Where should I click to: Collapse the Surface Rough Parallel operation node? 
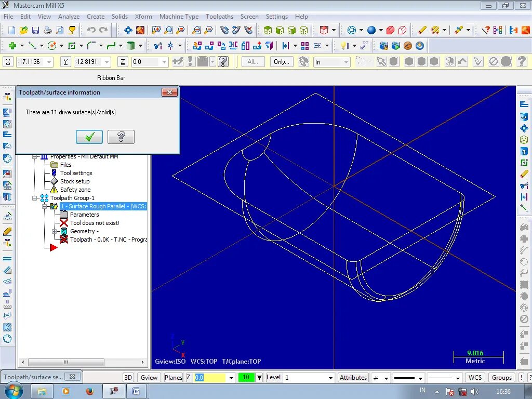tap(45, 206)
